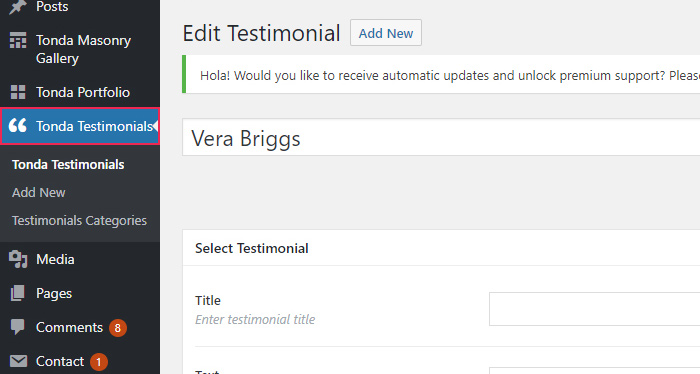
Task: Click the Comments speech bubble icon
Action: point(18,327)
